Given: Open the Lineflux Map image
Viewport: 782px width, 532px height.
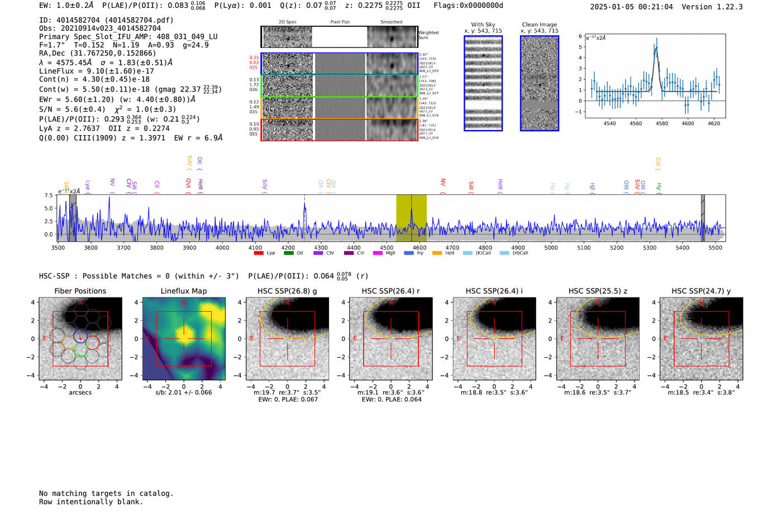Looking at the screenshot, I should coord(184,338).
